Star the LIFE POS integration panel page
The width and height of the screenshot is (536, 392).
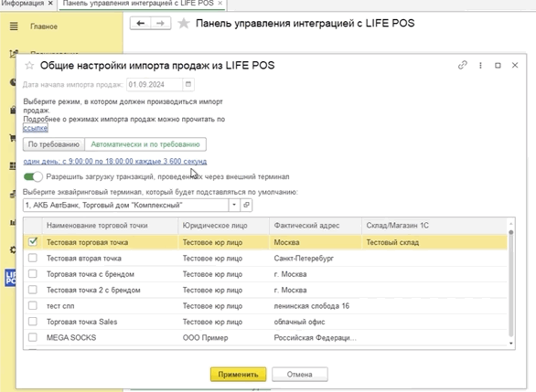click(x=184, y=23)
